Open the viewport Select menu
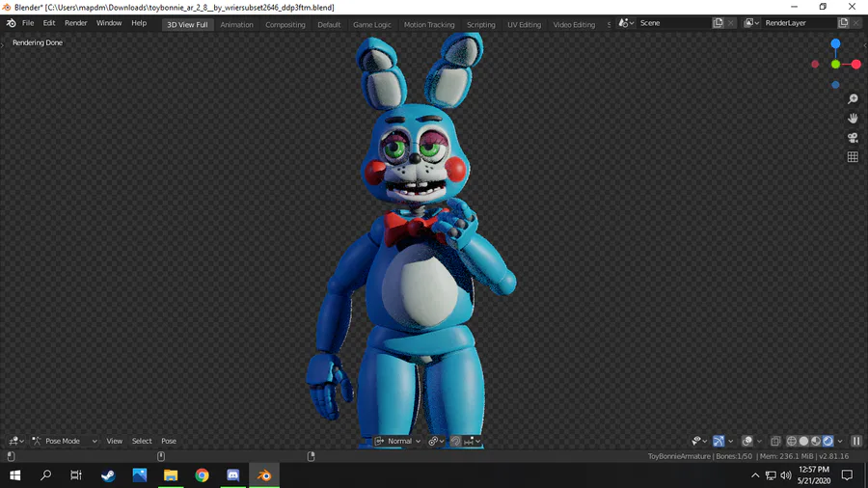The height and width of the screenshot is (488, 868). coord(142,441)
